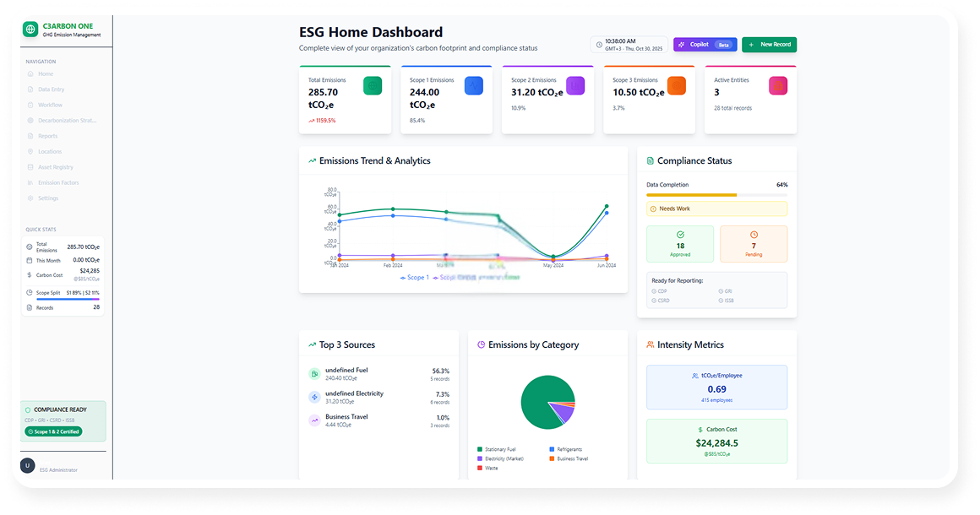Click the Data Completion progress bar
This screenshot has height=515, width=980.
tap(716, 195)
